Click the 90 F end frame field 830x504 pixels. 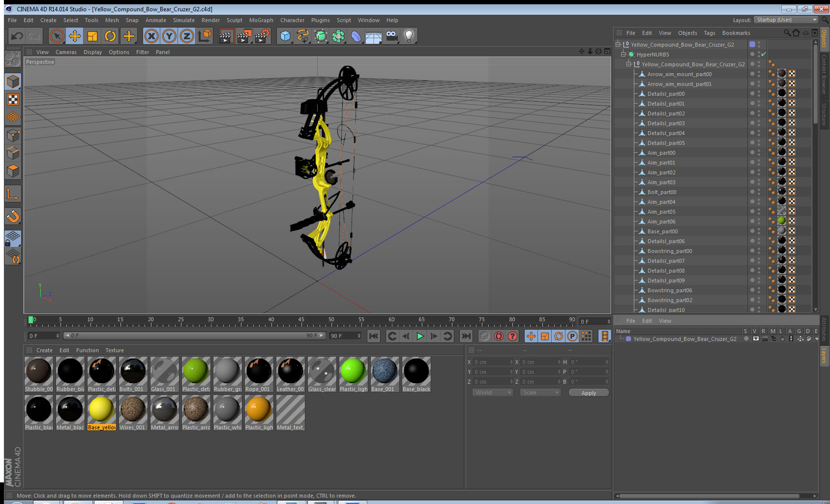[x=345, y=336]
